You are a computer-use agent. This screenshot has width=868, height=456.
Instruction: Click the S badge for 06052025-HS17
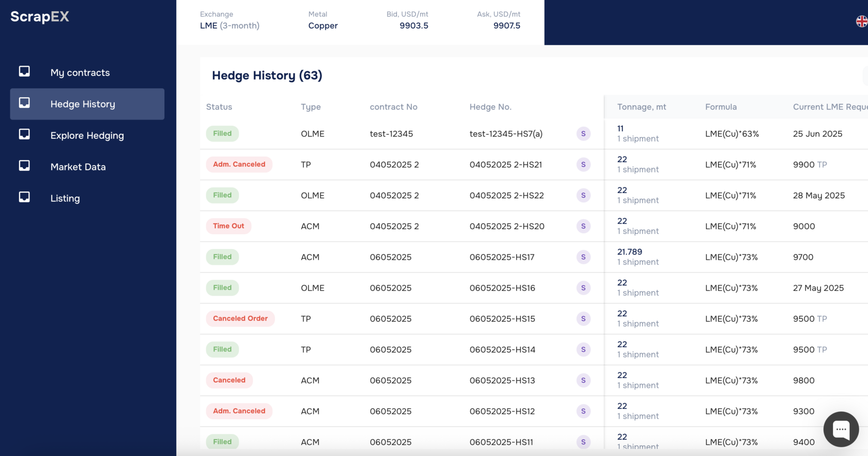(x=583, y=257)
